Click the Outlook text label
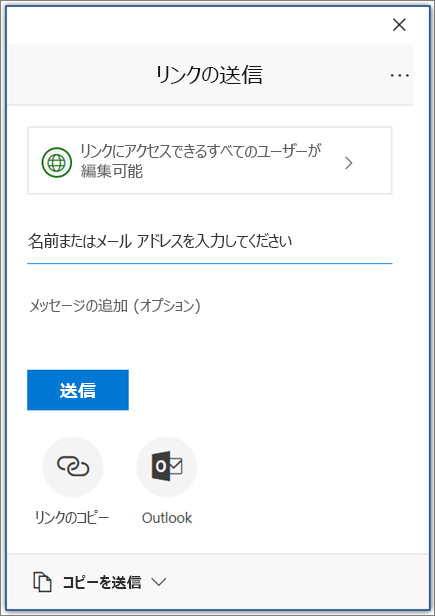This screenshot has width=435, height=616. [167, 518]
